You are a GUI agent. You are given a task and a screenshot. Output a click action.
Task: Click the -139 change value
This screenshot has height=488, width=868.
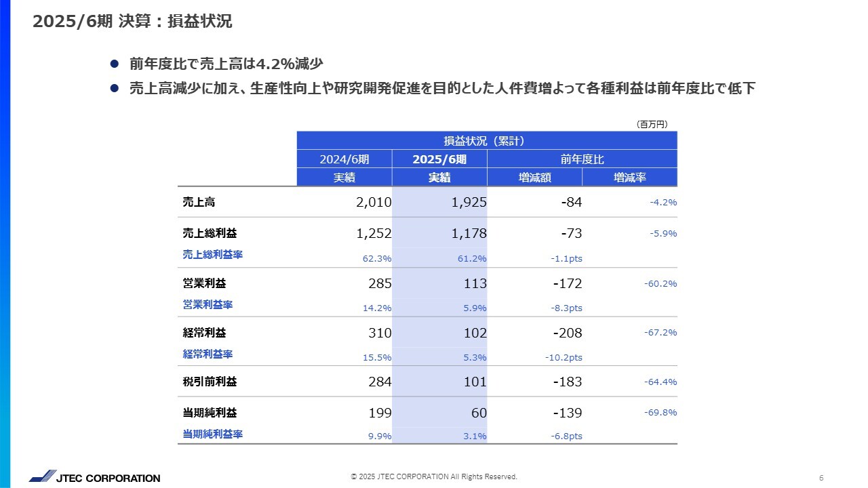568,413
